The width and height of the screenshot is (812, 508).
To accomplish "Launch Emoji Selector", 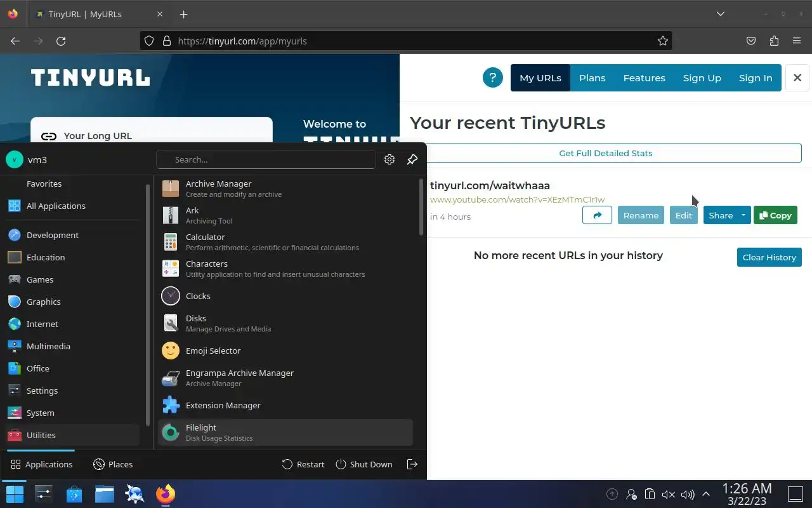I will pyautogui.click(x=285, y=351).
